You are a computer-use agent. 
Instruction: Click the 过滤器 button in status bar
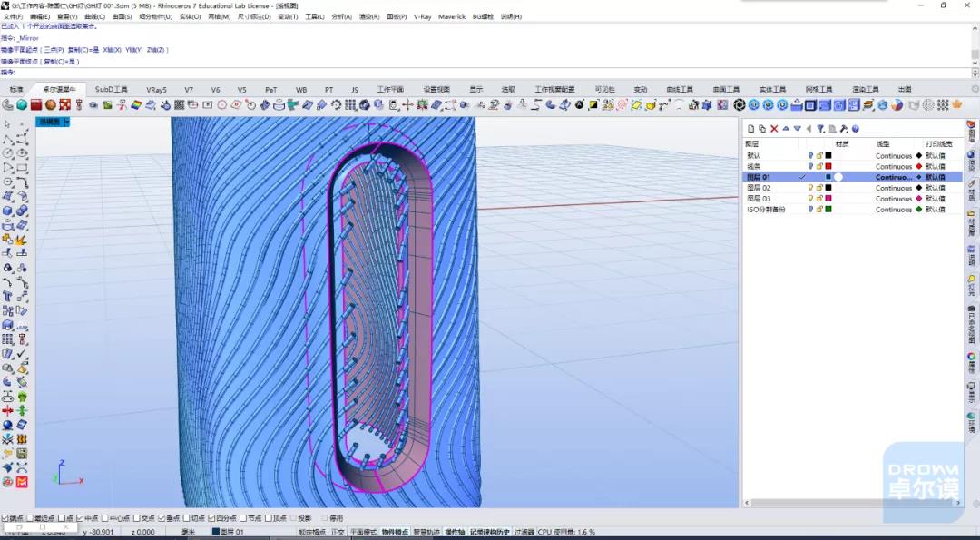[x=524, y=533]
